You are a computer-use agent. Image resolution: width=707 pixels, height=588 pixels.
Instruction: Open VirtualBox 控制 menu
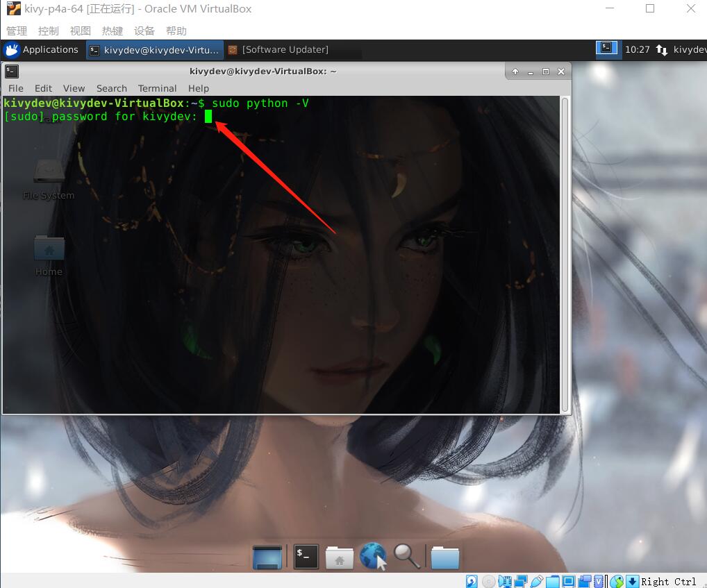pyautogui.click(x=48, y=31)
